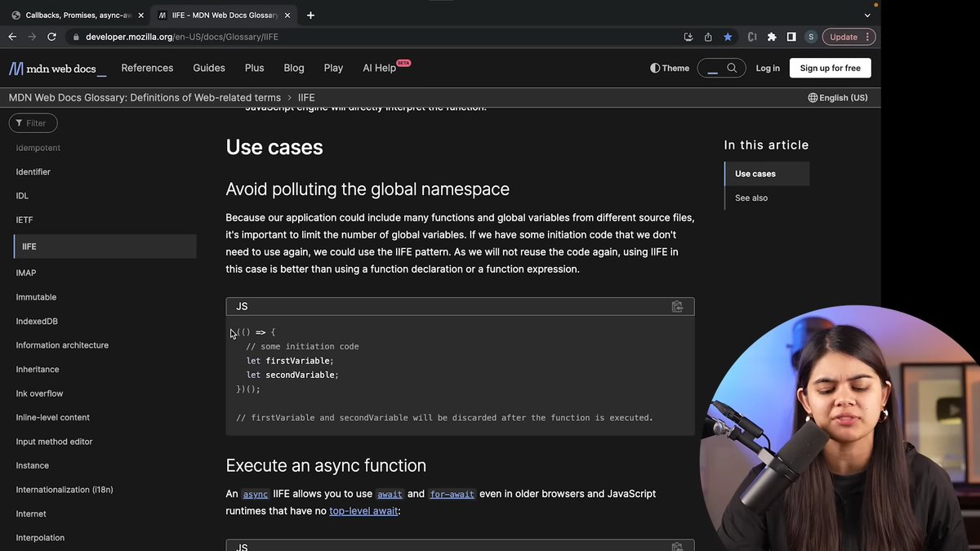The width and height of the screenshot is (980, 551).
Task: Open IETF in the glossary sidebar
Action: pyautogui.click(x=24, y=220)
